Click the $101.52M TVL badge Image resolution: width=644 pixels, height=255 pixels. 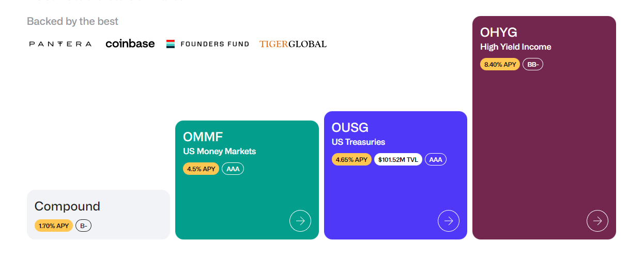click(398, 159)
